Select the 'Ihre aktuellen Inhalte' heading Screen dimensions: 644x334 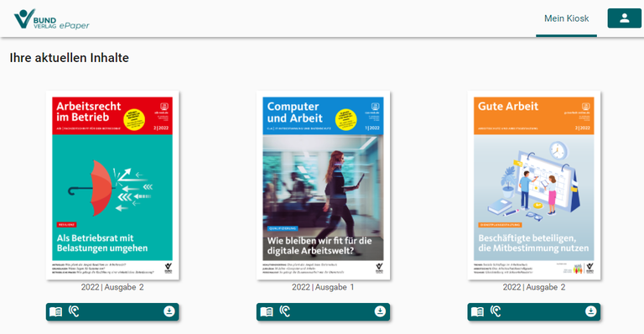point(70,58)
